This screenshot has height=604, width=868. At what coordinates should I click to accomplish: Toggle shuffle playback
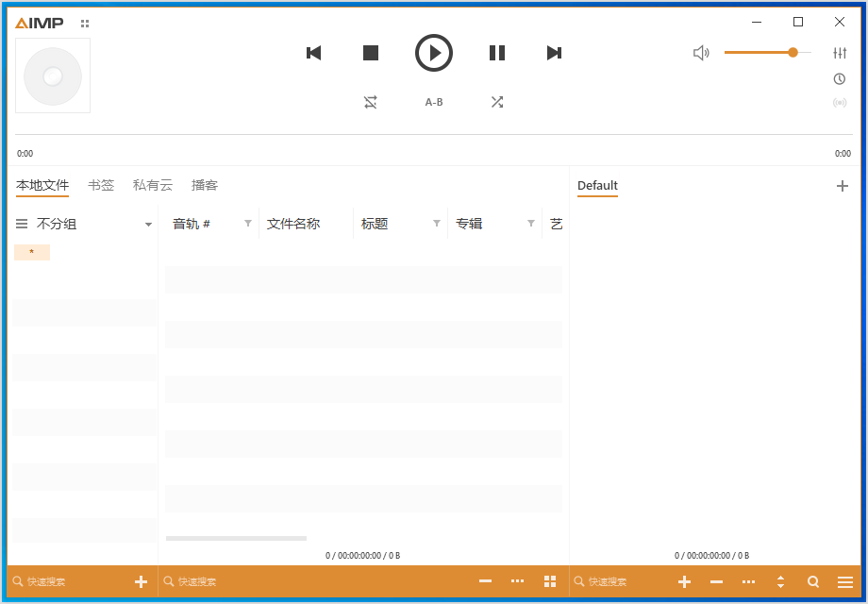[497, 101]
